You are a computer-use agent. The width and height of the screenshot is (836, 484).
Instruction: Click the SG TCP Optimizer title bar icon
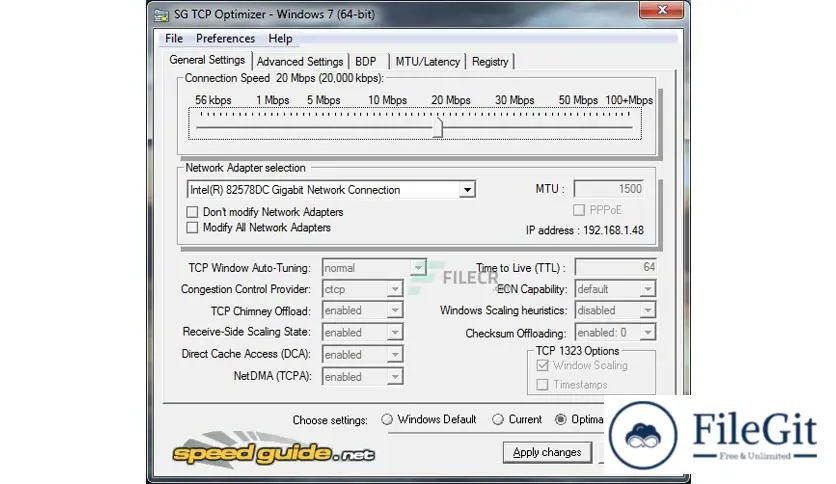pyautogui.click(x=161, y=15)
